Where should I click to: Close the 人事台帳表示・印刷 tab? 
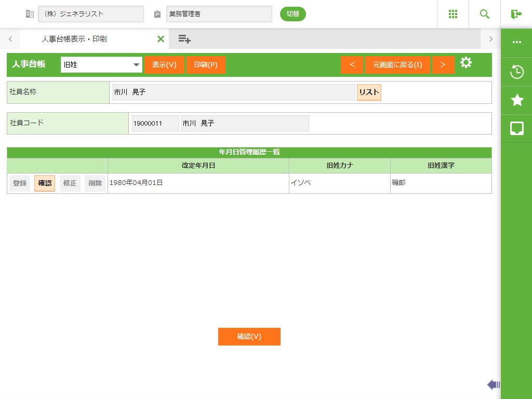coord(161,39)
